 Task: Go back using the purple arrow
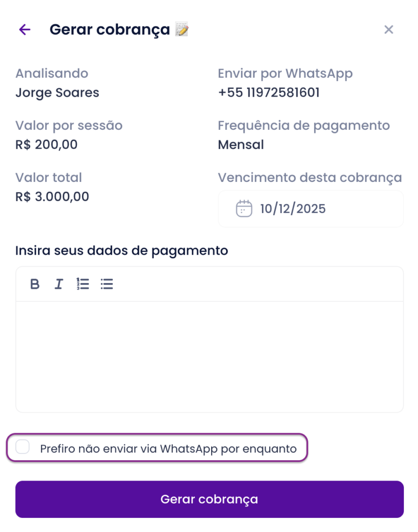point(24,30)
